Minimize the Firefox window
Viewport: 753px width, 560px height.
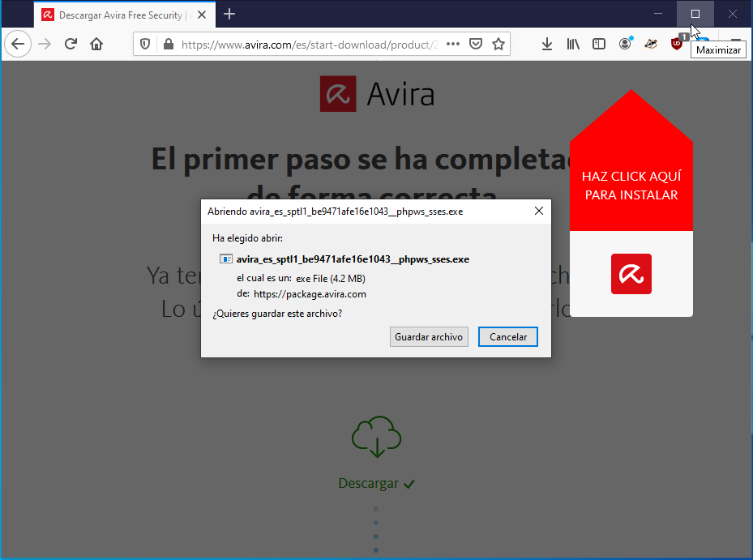[658, 14]
